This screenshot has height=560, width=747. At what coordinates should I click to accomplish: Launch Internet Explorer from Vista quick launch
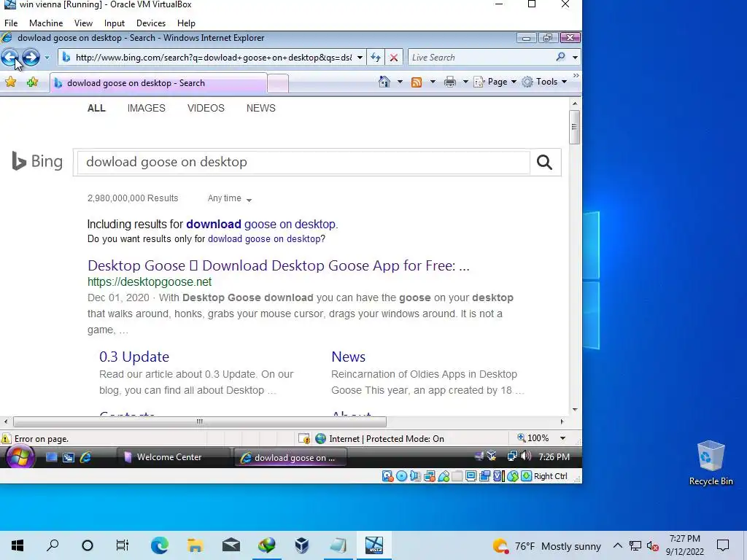86,457
